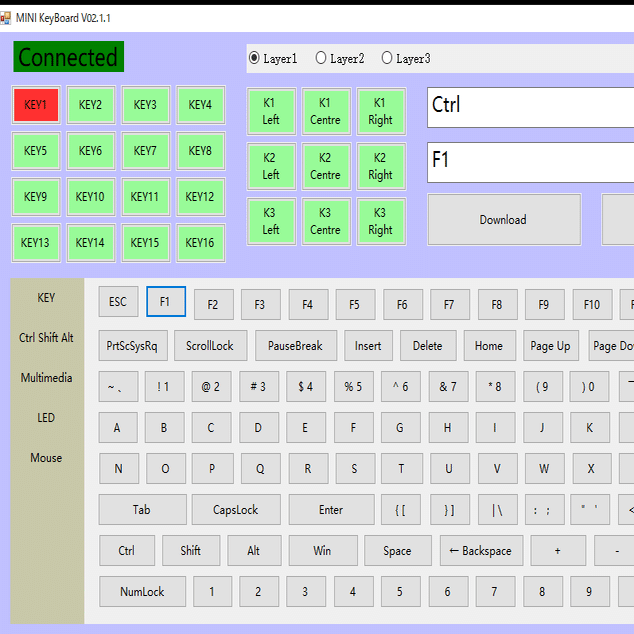Select the red KEY1 button
Viewport: 634px width, 634px height.
36,105
